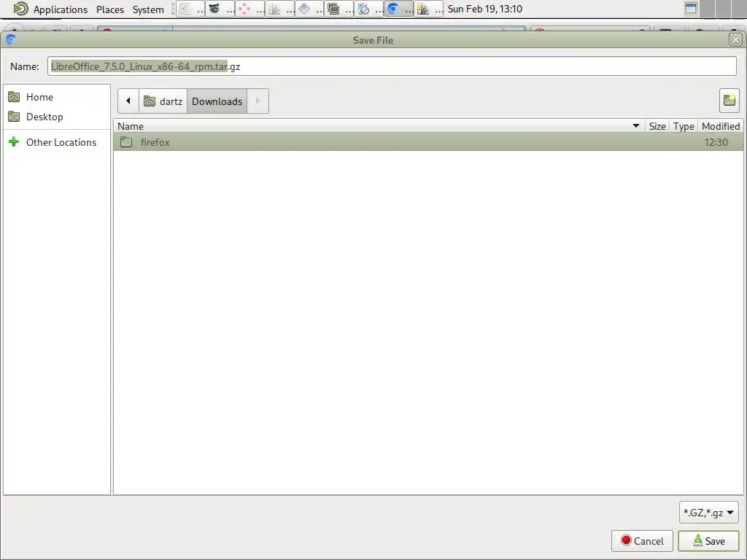Image resolution: width=747 pixels, height=560 pixels.
Task: Click the show desktop icon in top panel
Action: [691, 8]
